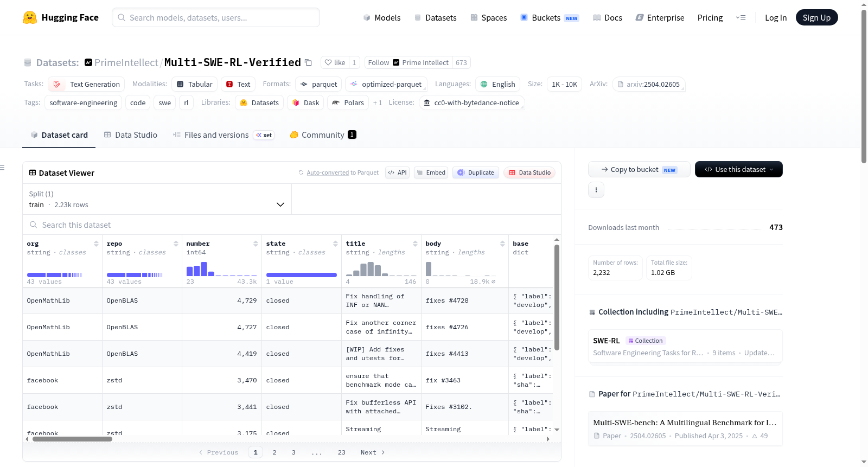Open Docs in top navigation
The image size is (868, 467).
pyautogui.click(x=608, y=17)
